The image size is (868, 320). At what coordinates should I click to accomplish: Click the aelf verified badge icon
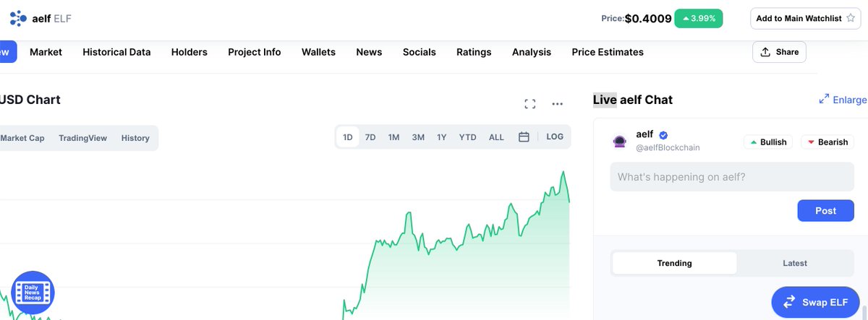tap(663, 135)
